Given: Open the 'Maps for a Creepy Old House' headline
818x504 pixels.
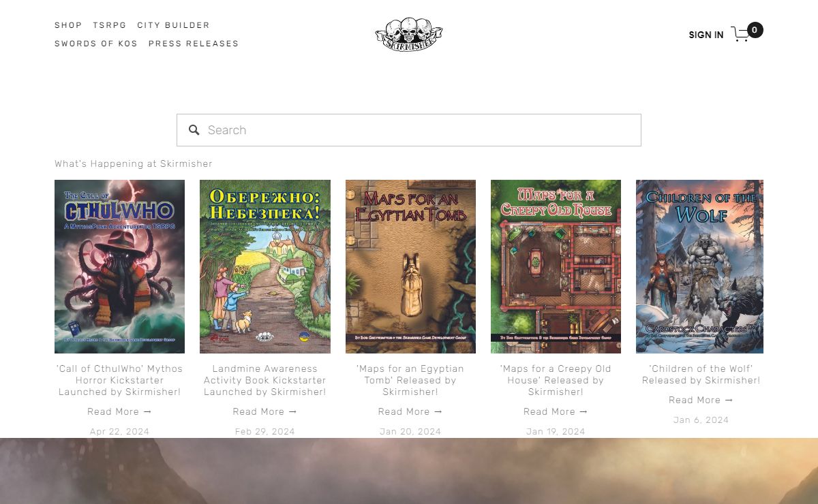Looking at the screenshot, I should click(556, 380).
